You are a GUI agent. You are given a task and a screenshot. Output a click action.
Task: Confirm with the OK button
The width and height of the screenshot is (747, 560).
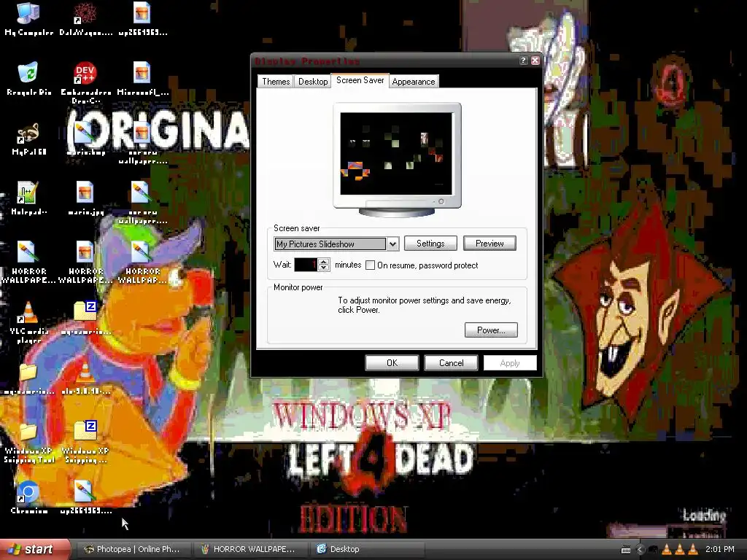(x=392, y=363)
